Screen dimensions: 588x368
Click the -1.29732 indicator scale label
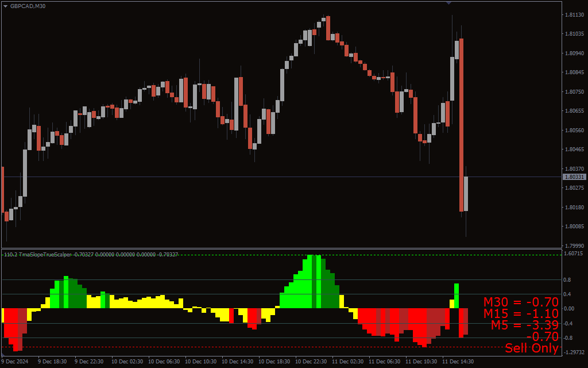(574, 352)
